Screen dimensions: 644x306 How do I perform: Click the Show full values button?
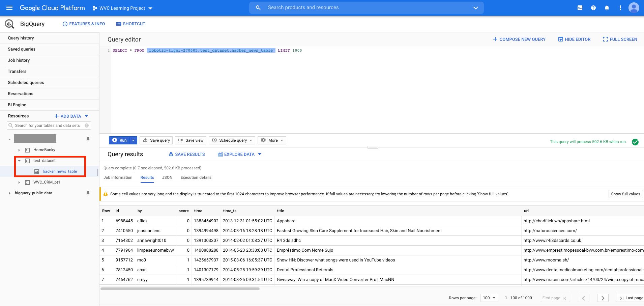[625, 194]
